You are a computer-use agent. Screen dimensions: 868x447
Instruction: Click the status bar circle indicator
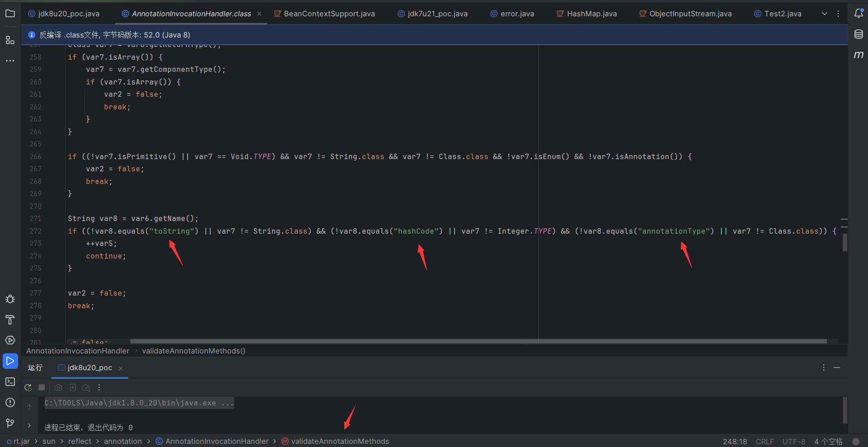856,442
